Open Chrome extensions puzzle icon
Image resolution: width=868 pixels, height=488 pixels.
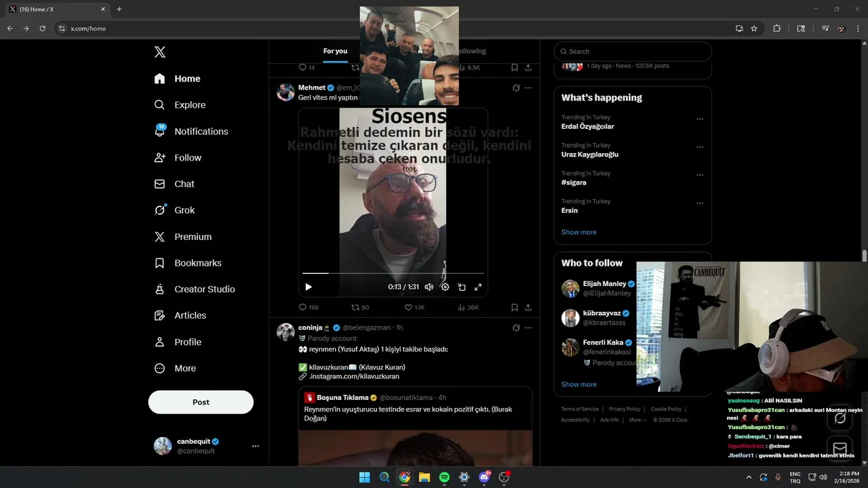tap(777, 28)
